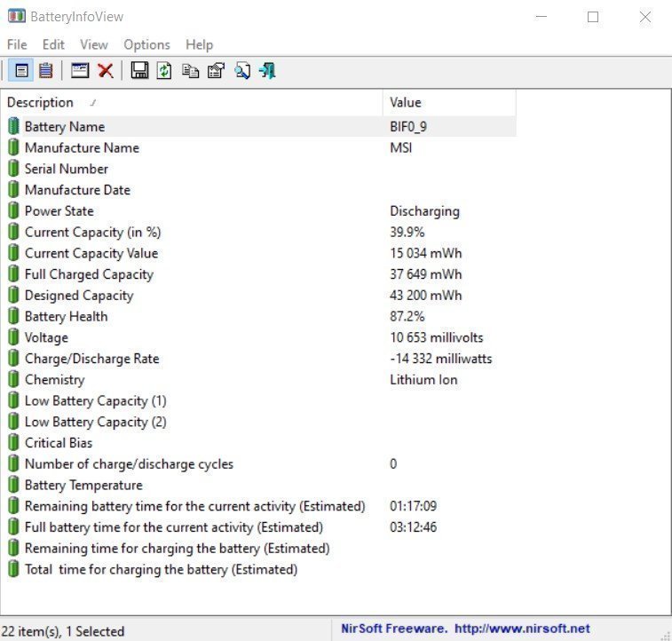Open the nirsoft.net link in status bar
The image size is (672, 641).
pos(522,629)
